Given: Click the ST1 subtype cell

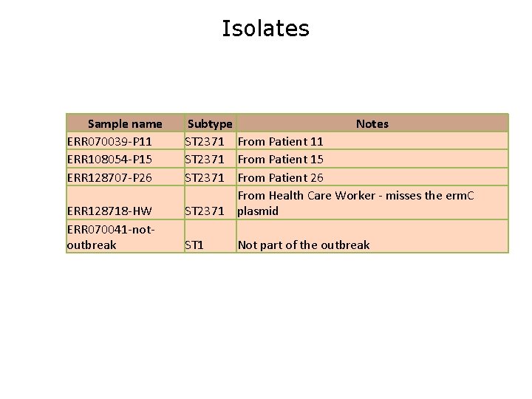Looking at the screenshot, I should point(195,245).
